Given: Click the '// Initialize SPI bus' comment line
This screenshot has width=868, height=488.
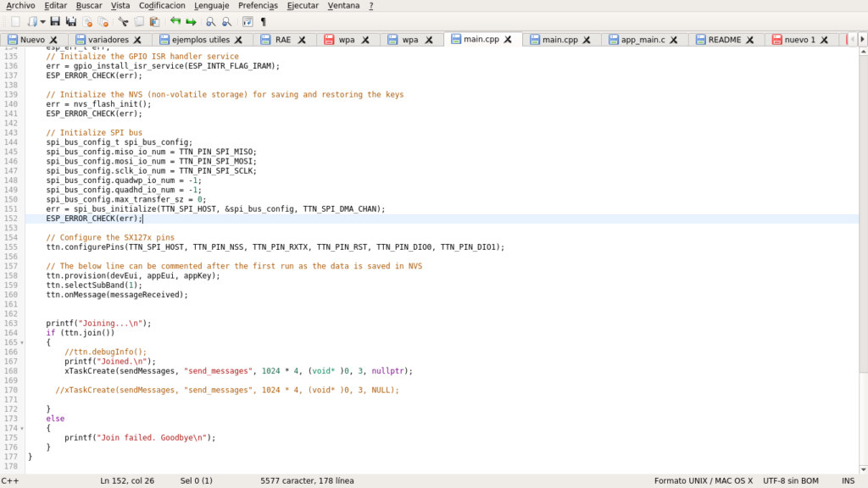Looking at the screenshot, I should click(x=94, y=133).
